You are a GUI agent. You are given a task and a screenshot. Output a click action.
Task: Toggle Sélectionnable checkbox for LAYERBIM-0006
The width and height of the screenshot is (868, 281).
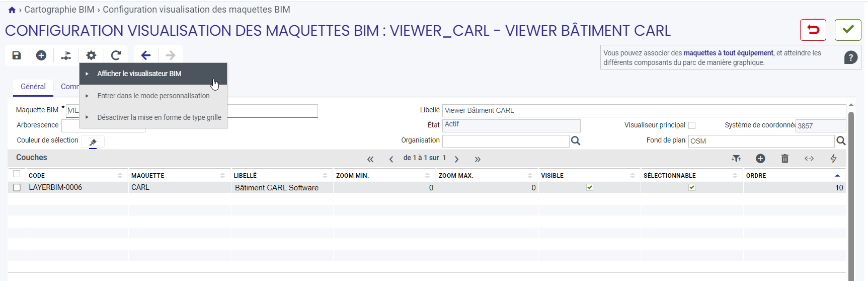coord(692,187)
